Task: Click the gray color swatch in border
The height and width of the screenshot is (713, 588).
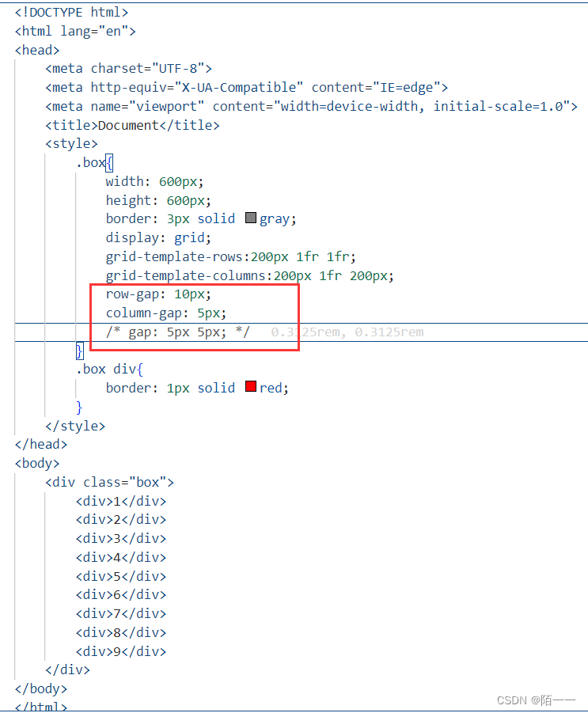Action: pos(251,218)
